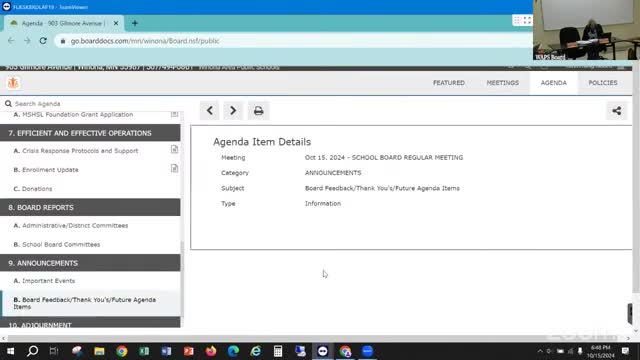
Task: Open the share icon
Action: point(617,111)
